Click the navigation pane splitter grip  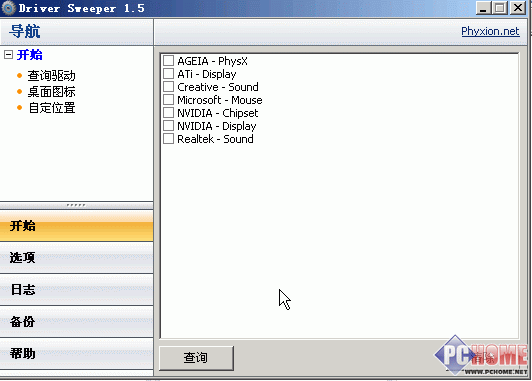[76, 205]
